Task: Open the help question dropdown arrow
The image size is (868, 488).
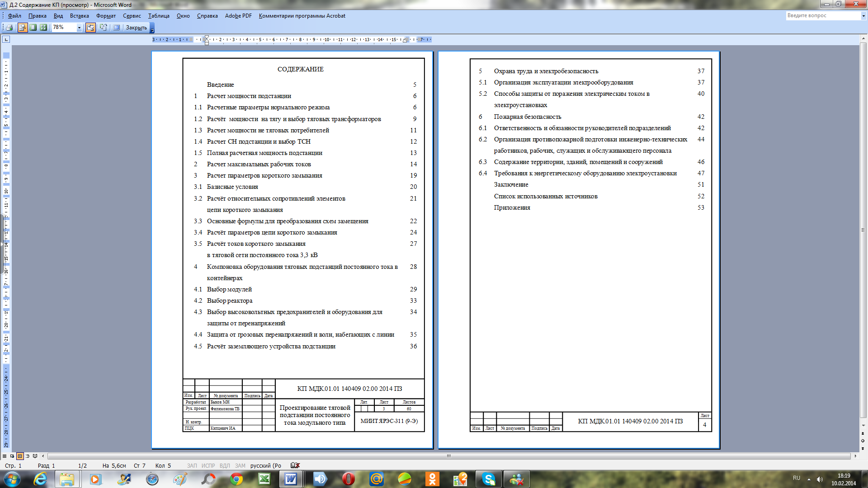Action: pyautogui.click(x=863, y=16)
